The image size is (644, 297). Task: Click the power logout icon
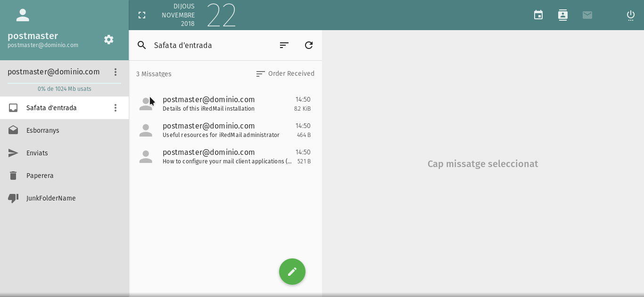coord(631,15)
